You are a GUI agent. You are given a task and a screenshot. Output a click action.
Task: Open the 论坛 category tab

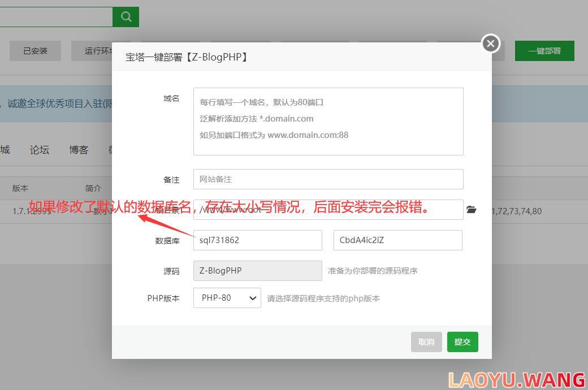(x=39, y=149)
